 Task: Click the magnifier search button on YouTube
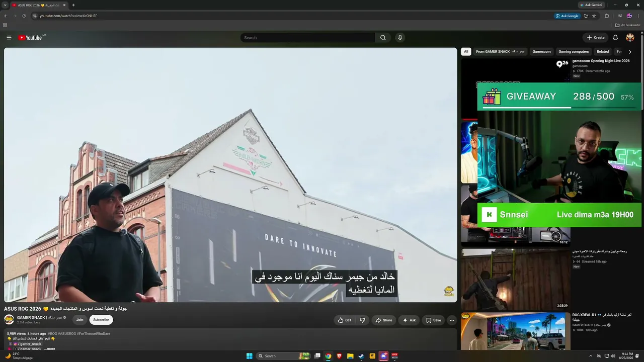pyautogui.click(x=383, y=38)
